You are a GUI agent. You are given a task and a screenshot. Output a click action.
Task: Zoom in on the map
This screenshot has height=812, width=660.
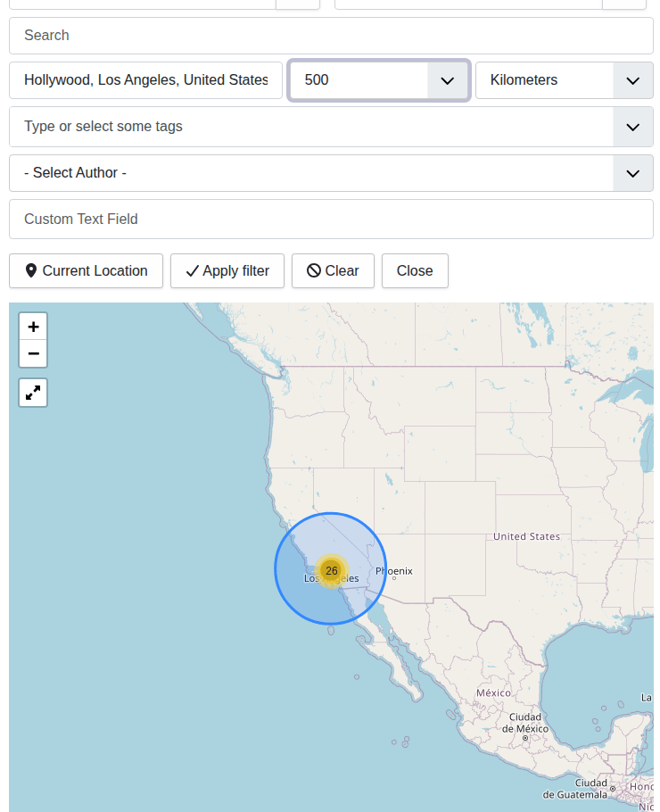[33, 327]
